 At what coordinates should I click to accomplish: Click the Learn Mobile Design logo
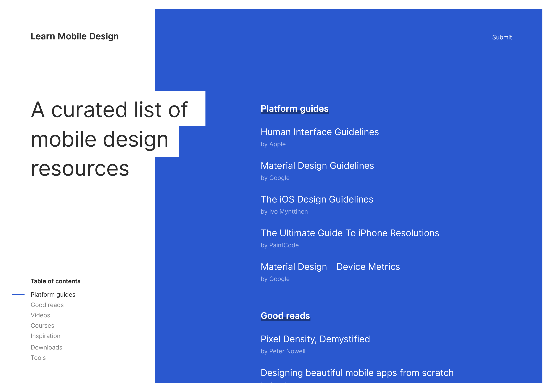(x=75, y=36)
